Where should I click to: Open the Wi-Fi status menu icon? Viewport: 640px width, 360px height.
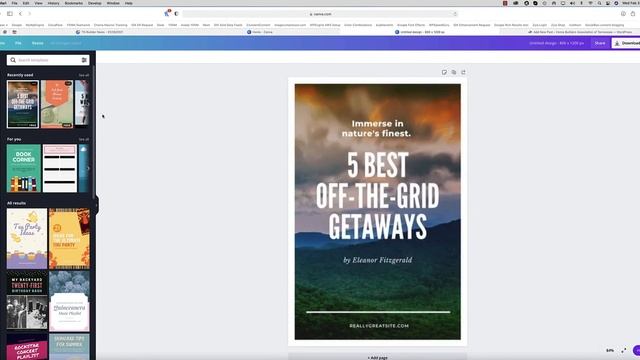coord(590,3)
